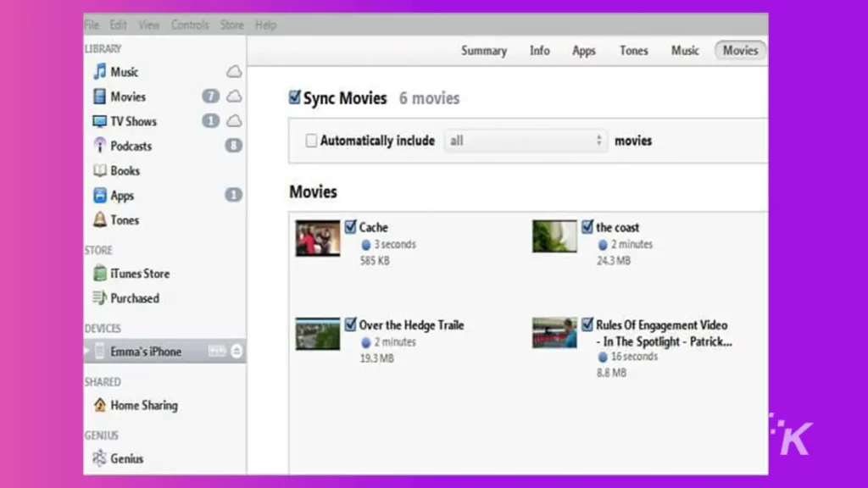Click the cloud icon beside Movies

coord(234,97)
